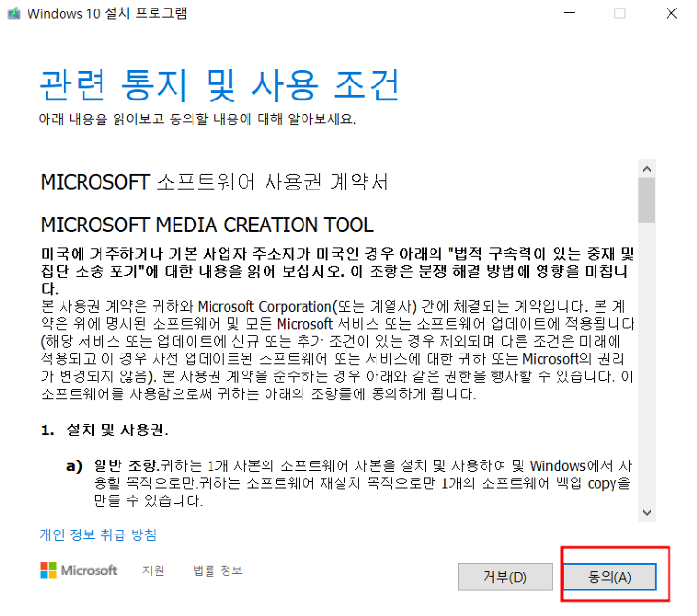This screenshot has height=616, width=697.
Task: Minimize the Windows 10 setup window
Action: click(569, 13)
